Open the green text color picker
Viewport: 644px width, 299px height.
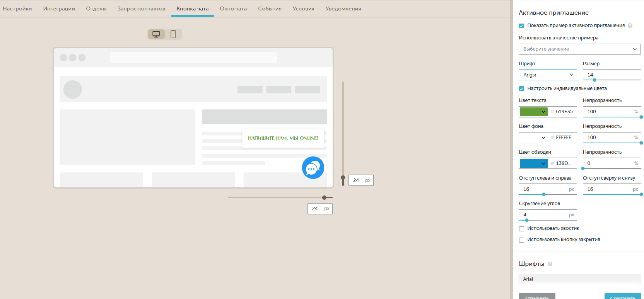coord(533,112)
